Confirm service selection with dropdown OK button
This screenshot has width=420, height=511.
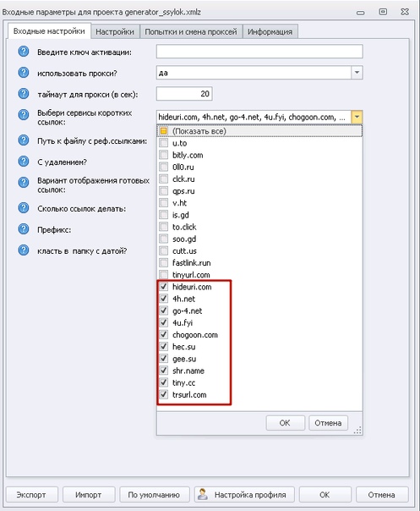pos(285,423)
